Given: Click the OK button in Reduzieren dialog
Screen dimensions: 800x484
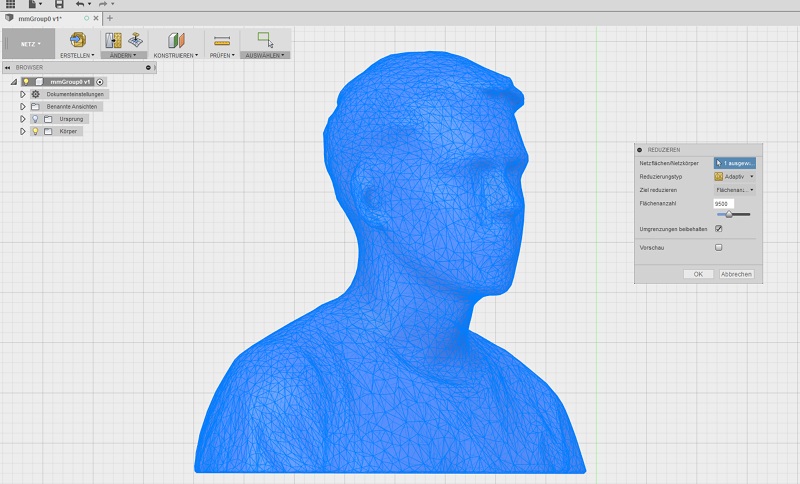Looking at the screenshot, I should click(698, 273).
